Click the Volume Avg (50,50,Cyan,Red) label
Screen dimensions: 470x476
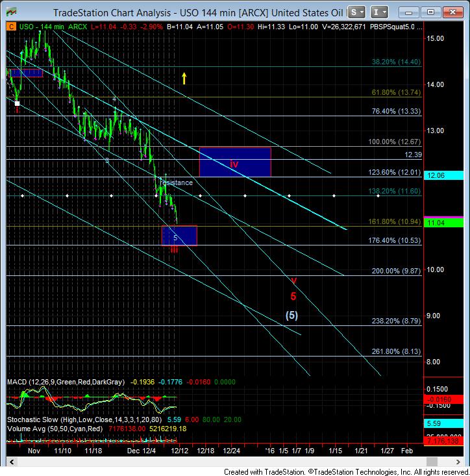click(55, 429)
